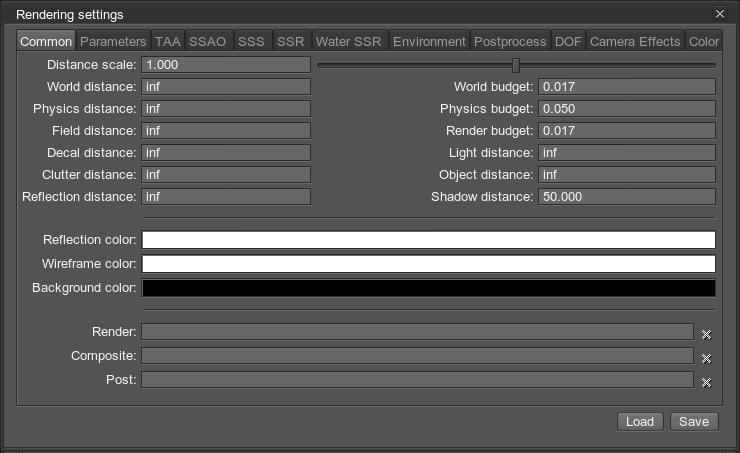Switch to the Parameters tab

pos(112,42)
